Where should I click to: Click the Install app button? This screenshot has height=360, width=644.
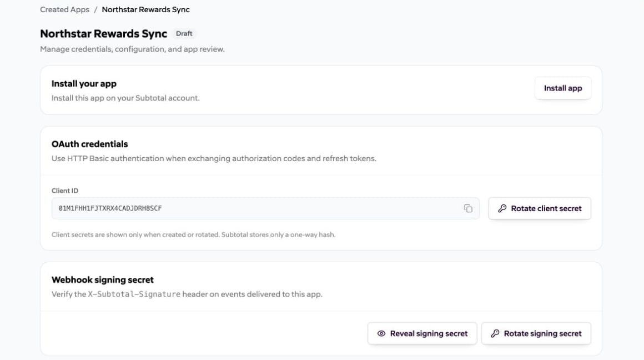(x=563, y=88)
